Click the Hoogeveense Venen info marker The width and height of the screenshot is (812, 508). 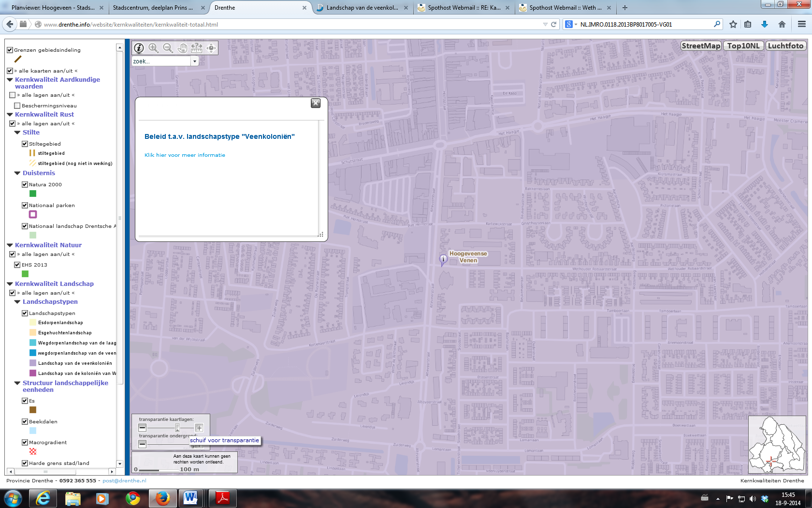point(443,259)
